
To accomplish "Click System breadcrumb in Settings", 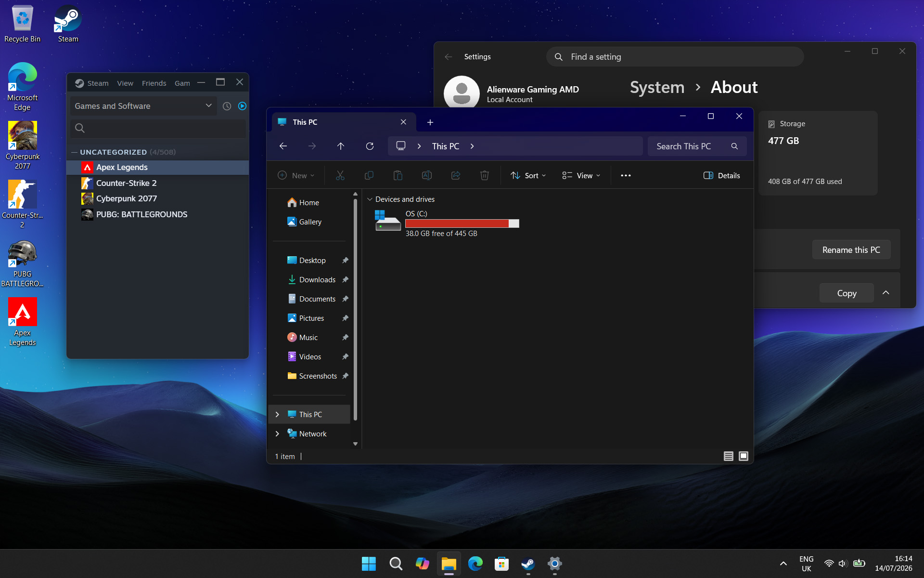I will pos(657,87).
